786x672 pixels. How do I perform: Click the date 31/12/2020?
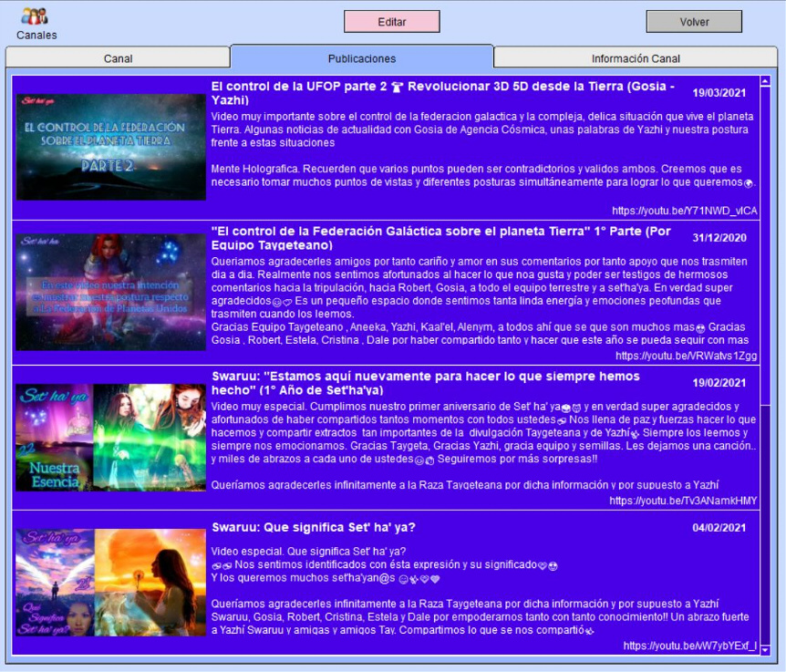tap(719, 238)
